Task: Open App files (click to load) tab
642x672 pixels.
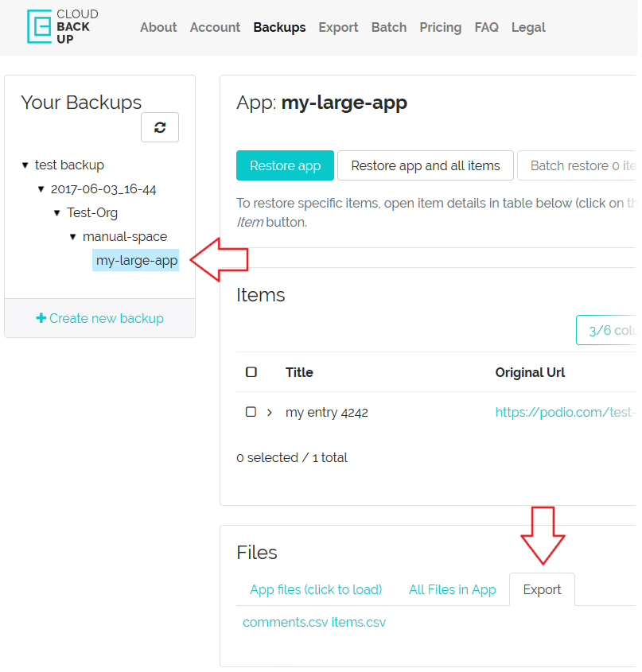Action: [x=316, y=589]
